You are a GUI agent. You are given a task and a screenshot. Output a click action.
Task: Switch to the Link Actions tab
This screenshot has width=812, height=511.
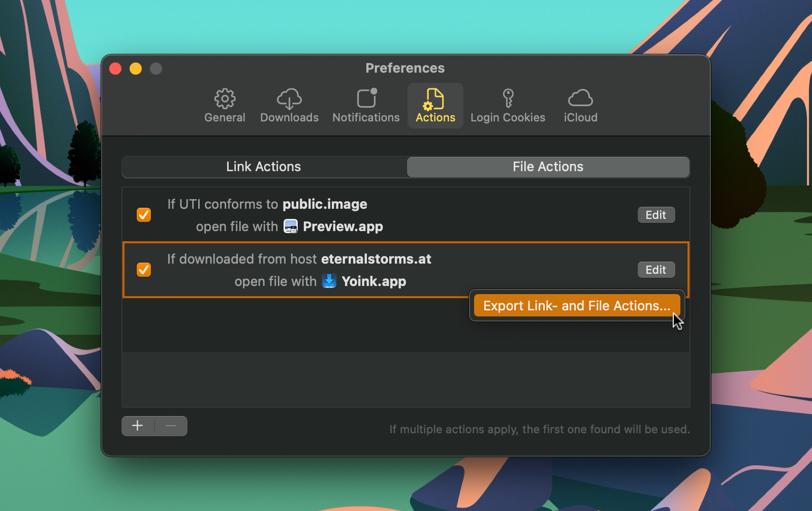point(264,167)
